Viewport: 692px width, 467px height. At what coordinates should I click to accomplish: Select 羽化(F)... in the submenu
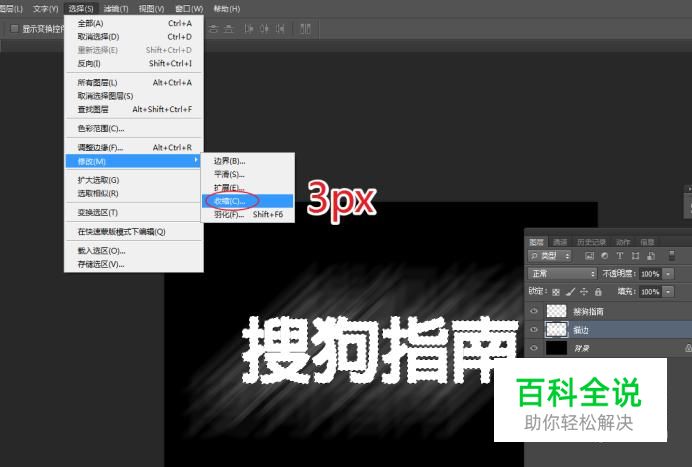click(248, 215)
